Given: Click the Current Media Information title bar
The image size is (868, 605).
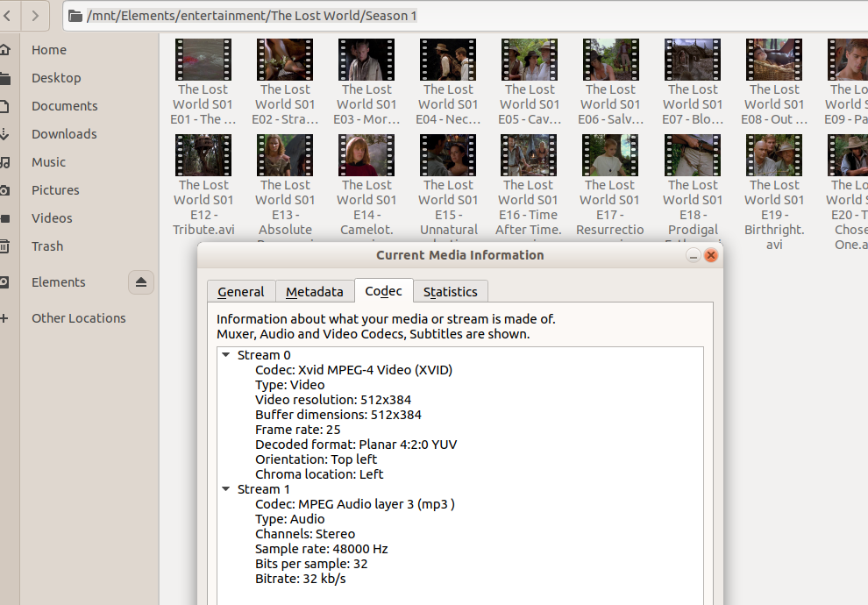Looking at the screenshot, I should tap(460, 255).
